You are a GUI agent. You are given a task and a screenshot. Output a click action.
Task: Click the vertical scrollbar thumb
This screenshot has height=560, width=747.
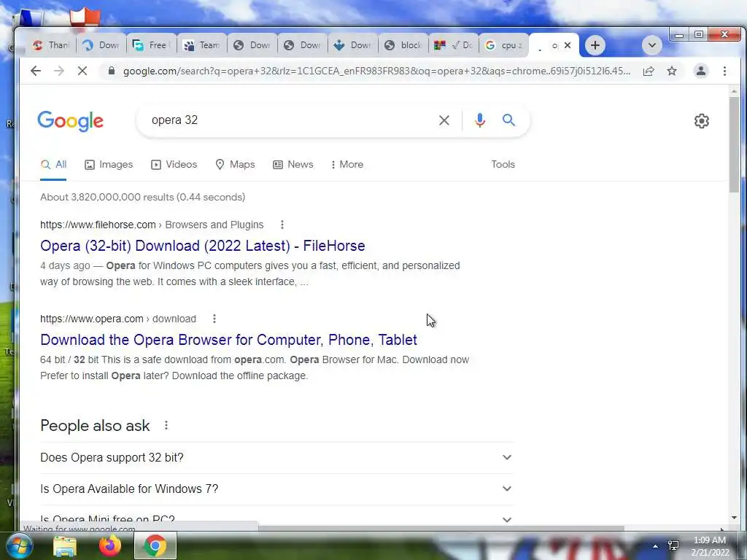pos(734,144)
